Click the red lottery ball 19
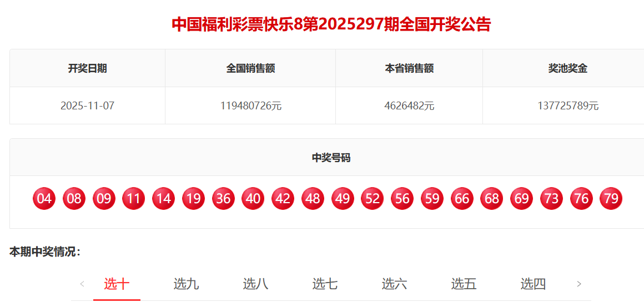644x302 pixels. pos(193,199)
